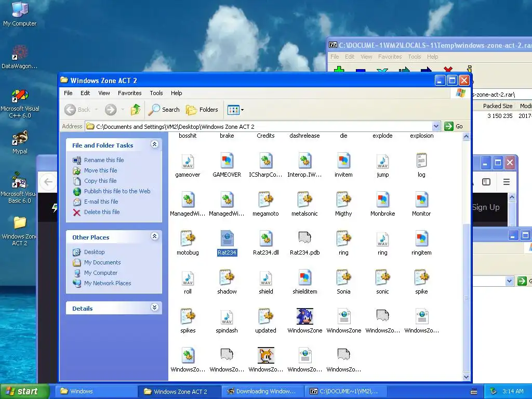Open the View menu in Explorer
This screenshot has height=399, width=532.
point(104,93)
